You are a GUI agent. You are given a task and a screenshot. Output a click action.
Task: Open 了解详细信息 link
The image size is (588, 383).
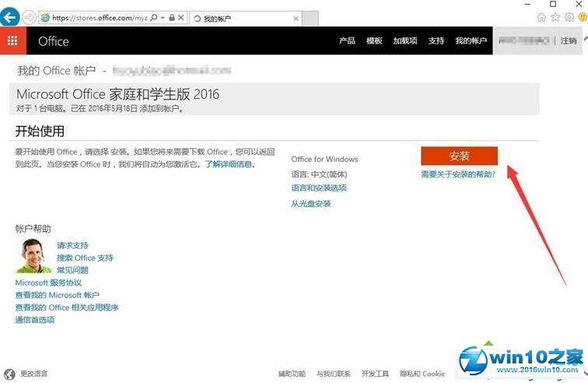click(x=230, y=164)
